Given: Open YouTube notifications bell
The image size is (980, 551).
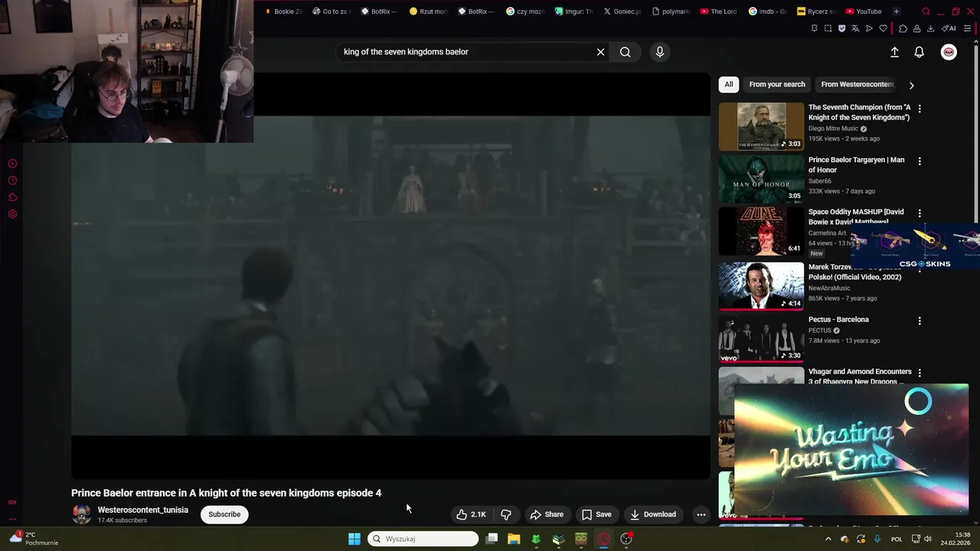Looking at the screenshot, I should coord(919,52).
